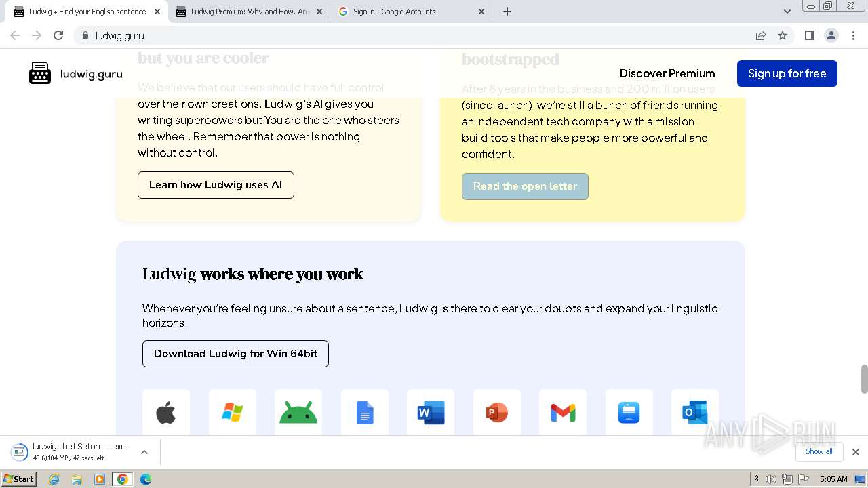Switch to Ludwig Premium tab
868x488 pixels.
(249, 12)
